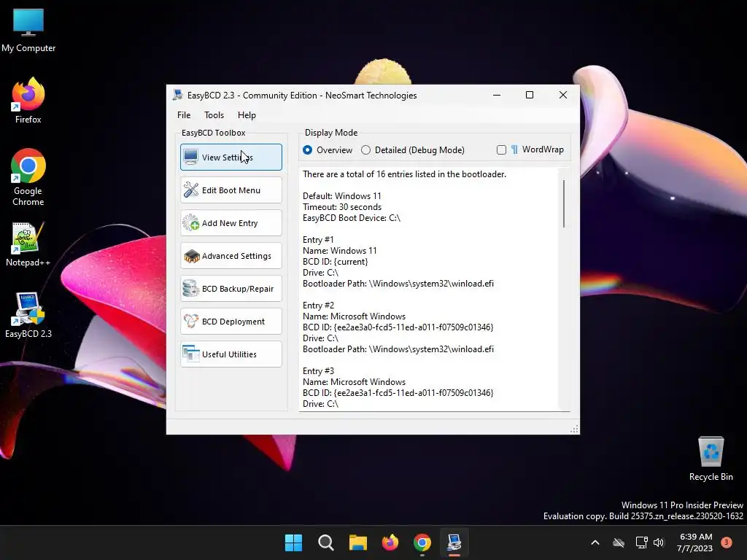747x560 pixels.
Task: Click the boot entries scrollbar thumb
Action: (564, 203)
